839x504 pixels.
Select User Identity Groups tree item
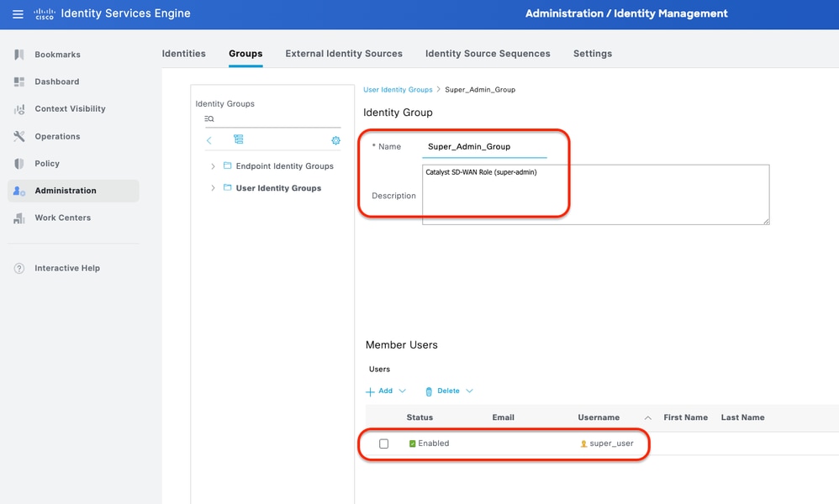tap(278, 188)
